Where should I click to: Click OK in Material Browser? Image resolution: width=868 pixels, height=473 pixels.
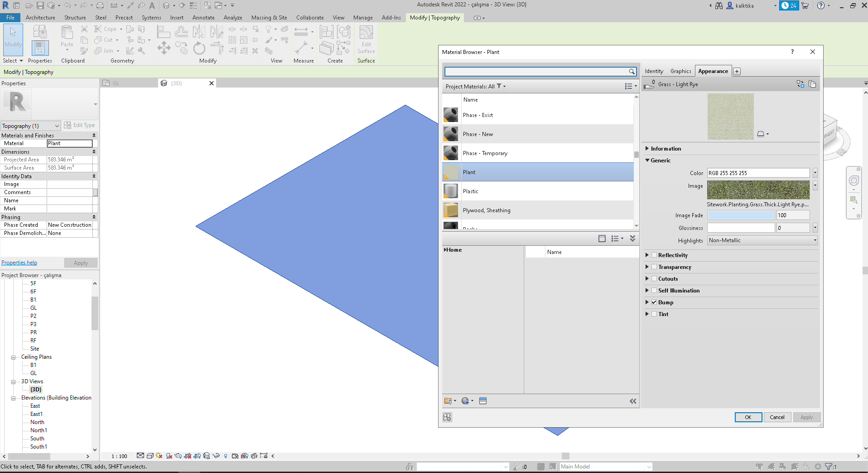pos(748,417)
